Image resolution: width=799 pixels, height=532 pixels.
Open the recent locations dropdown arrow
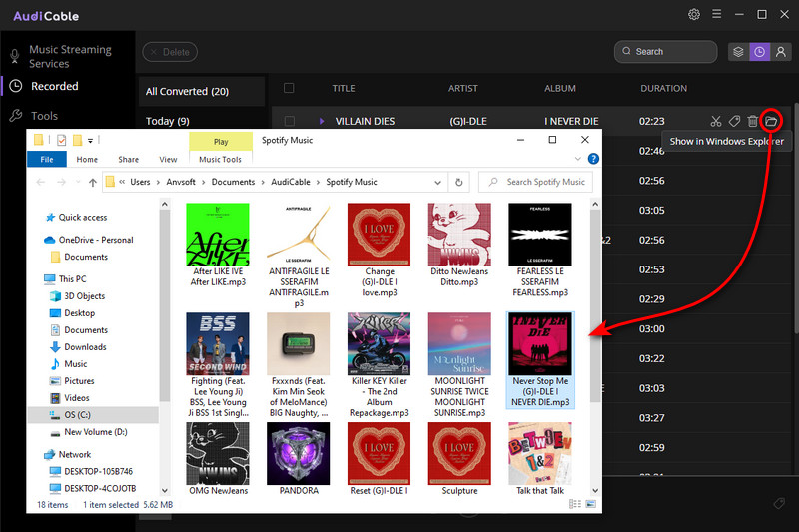[x=78, y=182]
